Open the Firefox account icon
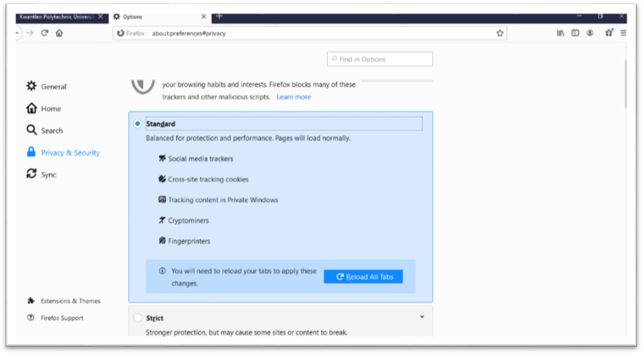The image size is (644, 355). [590, 33]
